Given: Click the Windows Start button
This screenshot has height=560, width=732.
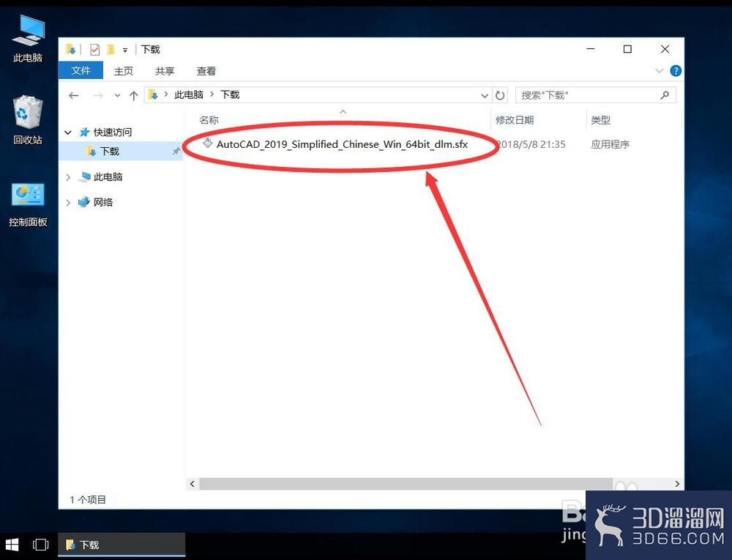Looking at the screenshot, I should click(x=12, y=545).
